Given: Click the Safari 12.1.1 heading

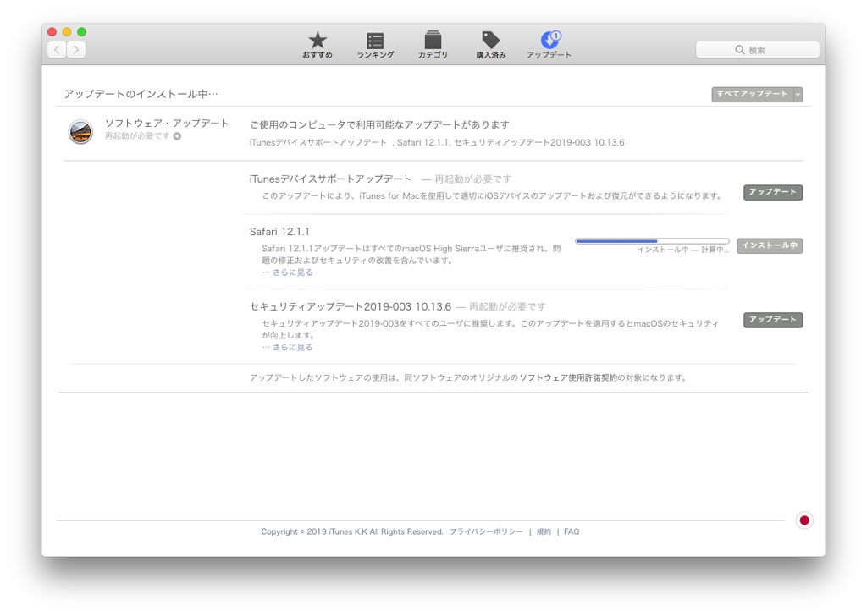Looking at the screenshot, I should coord(279,232).
